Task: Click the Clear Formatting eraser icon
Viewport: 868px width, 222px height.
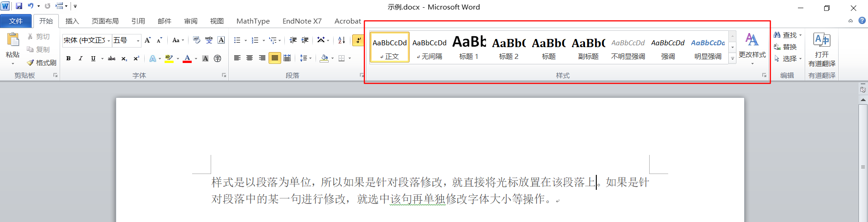Action: point(196,40)
